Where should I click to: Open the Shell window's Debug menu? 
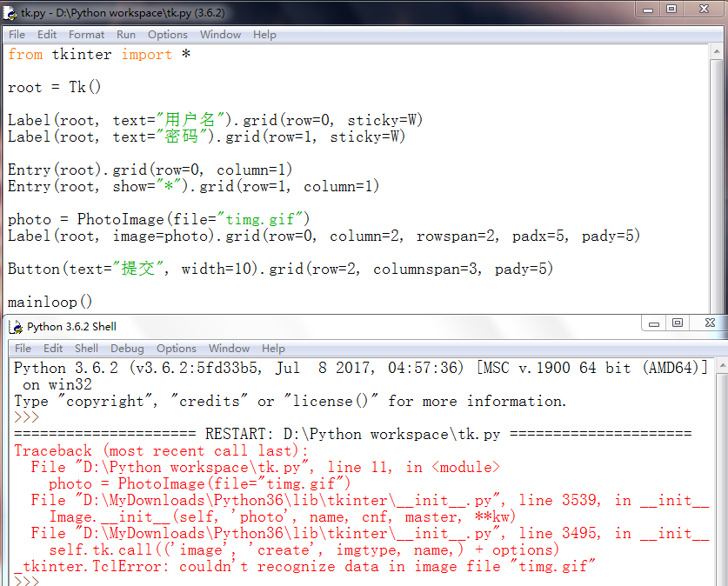[x=127, y=348]
